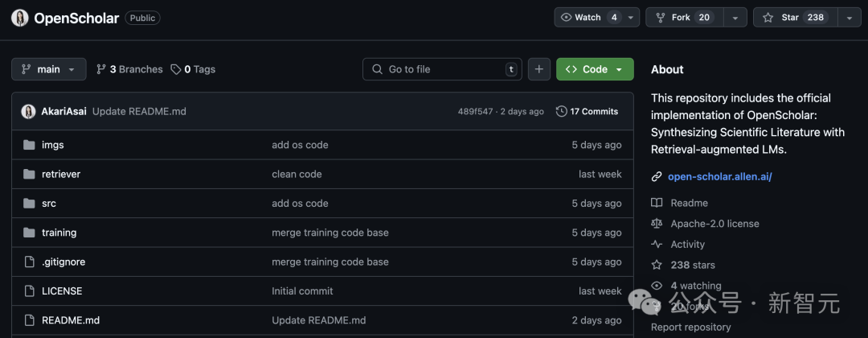View the 0 Tags list
Screen dimensions: 868x338
(x=193, y=69)
